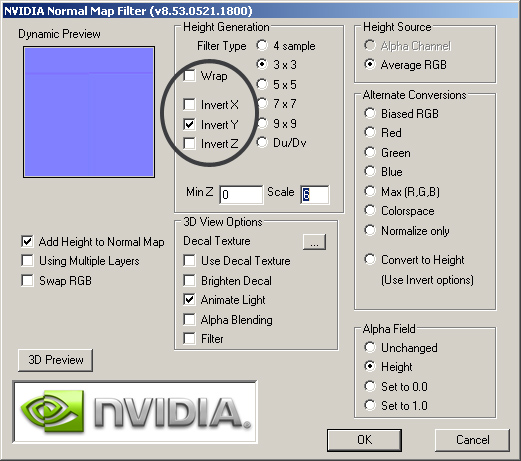This screenshot has height=461, width=521.
Task: Select Average RGB height source
Action: point(370,64)
